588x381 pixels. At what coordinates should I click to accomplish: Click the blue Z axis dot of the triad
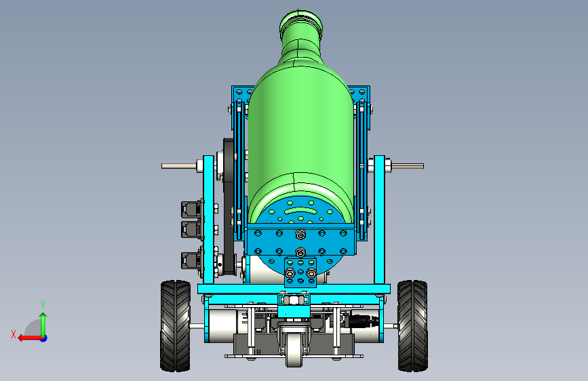pos(44,338)
